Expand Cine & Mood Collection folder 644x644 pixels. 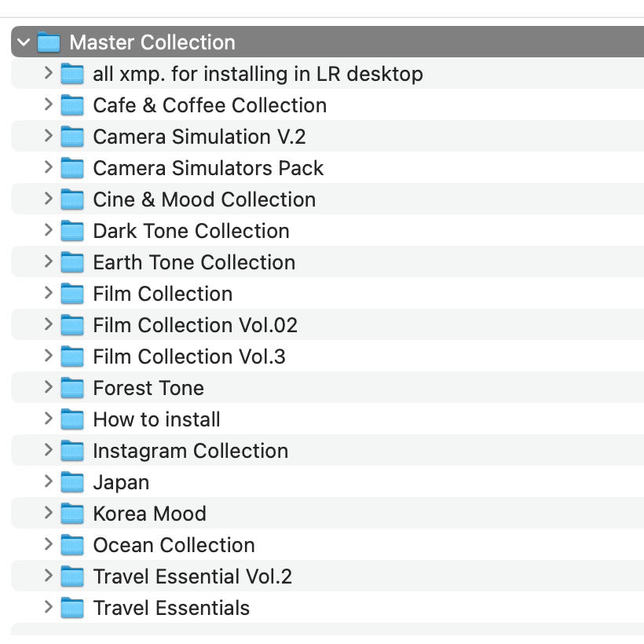(49, 199)
